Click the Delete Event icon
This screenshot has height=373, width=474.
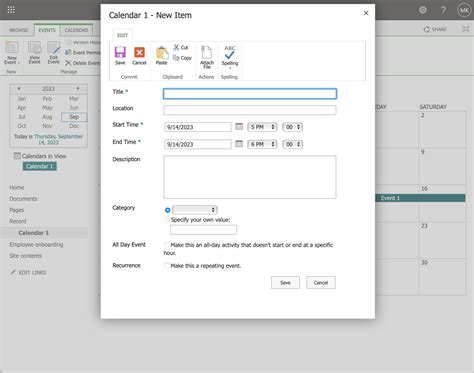pyautogui.click(x=68, y=63)
